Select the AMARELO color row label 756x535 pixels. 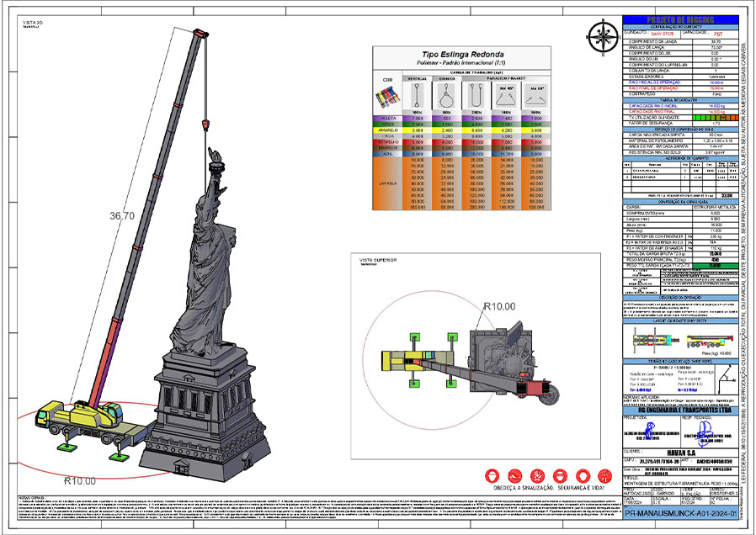(387, 130)
